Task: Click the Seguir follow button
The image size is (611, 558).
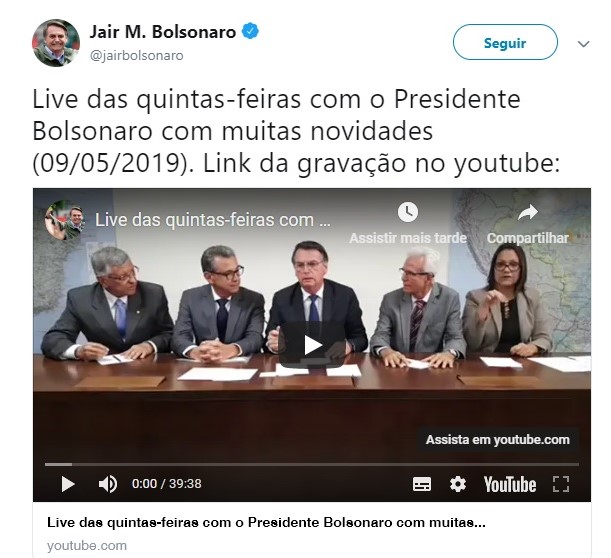Action: coord(505,42)
